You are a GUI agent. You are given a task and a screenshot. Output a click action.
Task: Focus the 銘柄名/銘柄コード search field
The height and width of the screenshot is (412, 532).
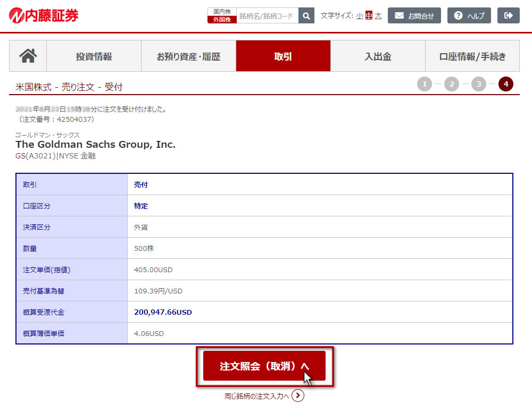tap(268, 15)
